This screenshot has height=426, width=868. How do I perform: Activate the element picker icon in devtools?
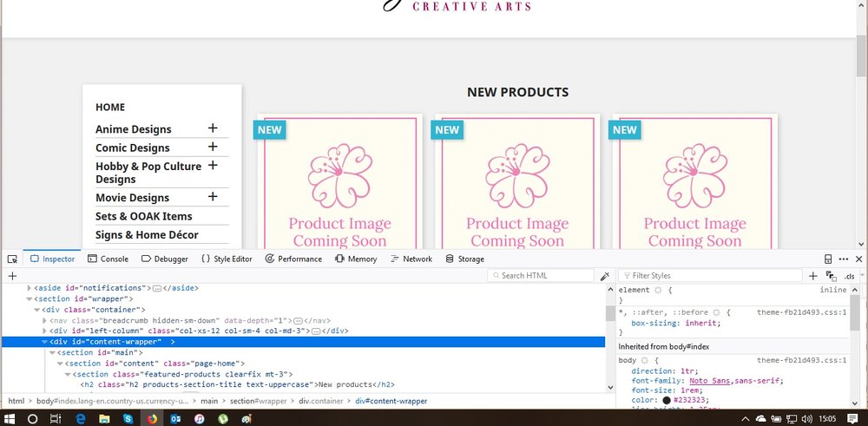click(12, 259)
